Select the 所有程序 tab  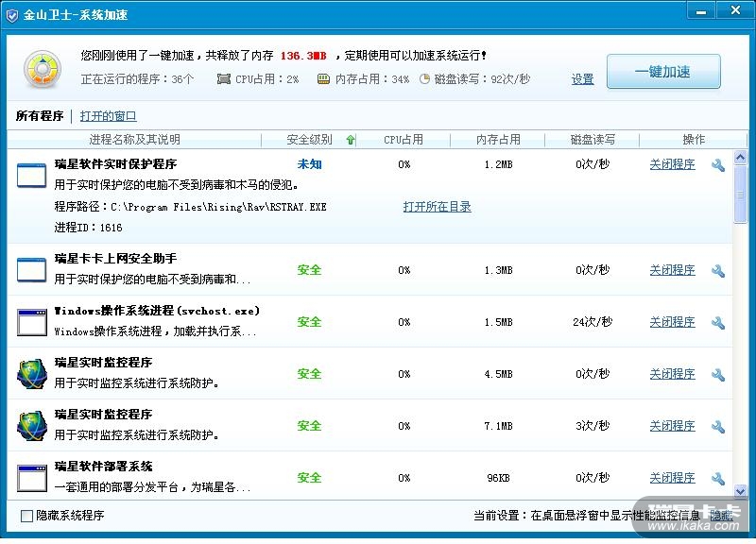point(40,116)
